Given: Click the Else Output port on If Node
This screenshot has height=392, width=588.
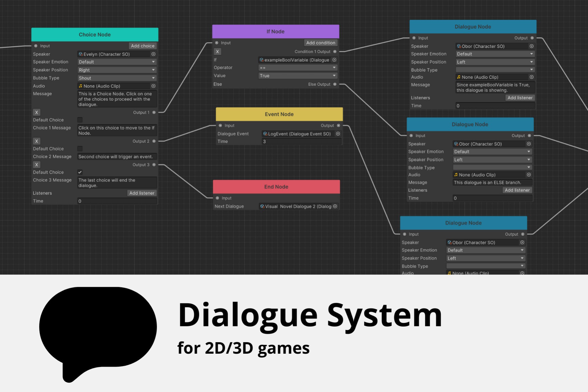Looking at the screenshot, I should [335, 84].
